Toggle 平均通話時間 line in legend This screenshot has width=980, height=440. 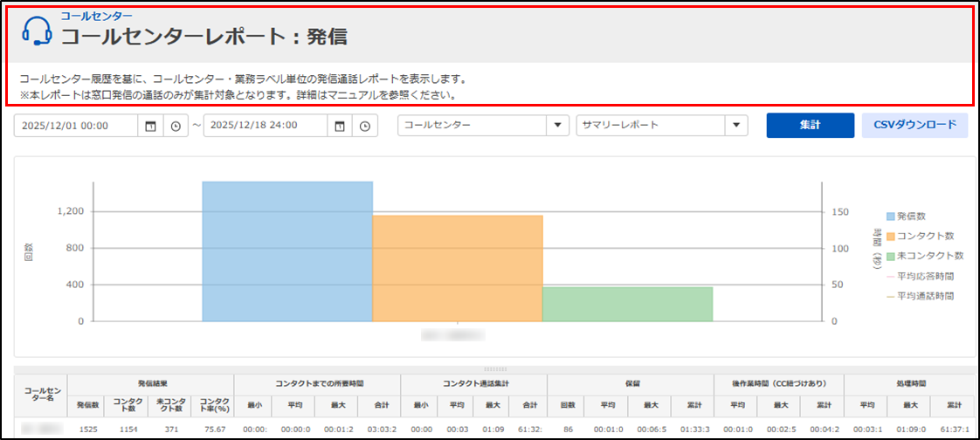click(x=919, y=296)
